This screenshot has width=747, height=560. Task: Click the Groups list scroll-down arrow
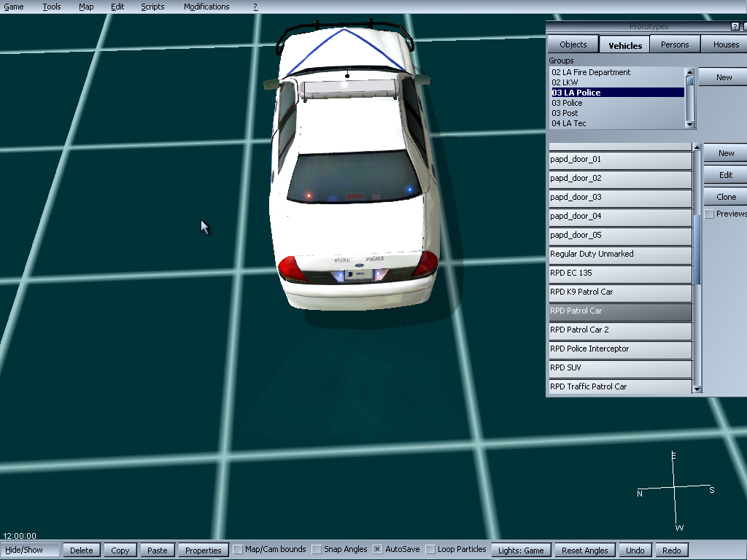tap(689, 124)
